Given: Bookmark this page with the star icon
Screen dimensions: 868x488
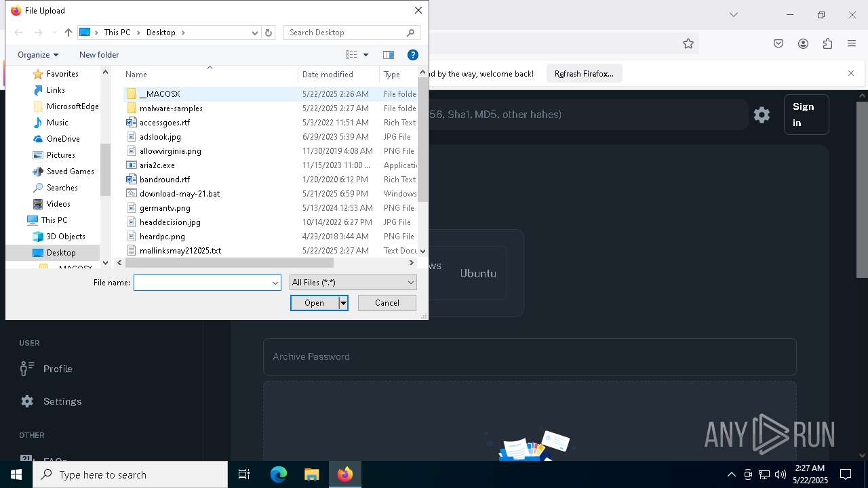Looking at the screenshot, I should 688,43.
